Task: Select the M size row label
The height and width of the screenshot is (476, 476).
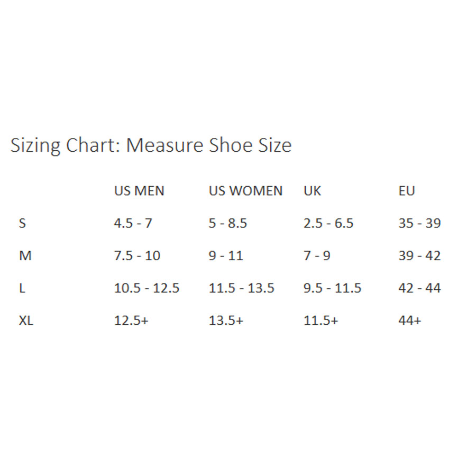Action: click(25, 256)
